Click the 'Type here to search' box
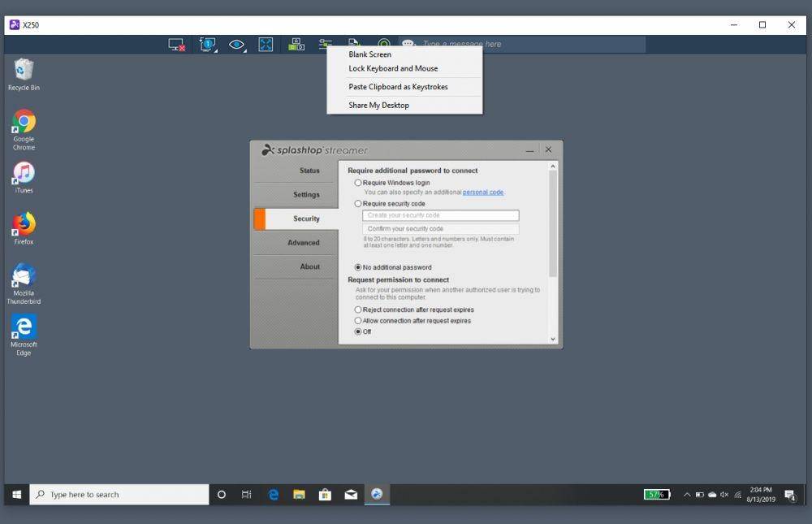Viewport: 812px width, 524px height. click(x=119, y=495)
